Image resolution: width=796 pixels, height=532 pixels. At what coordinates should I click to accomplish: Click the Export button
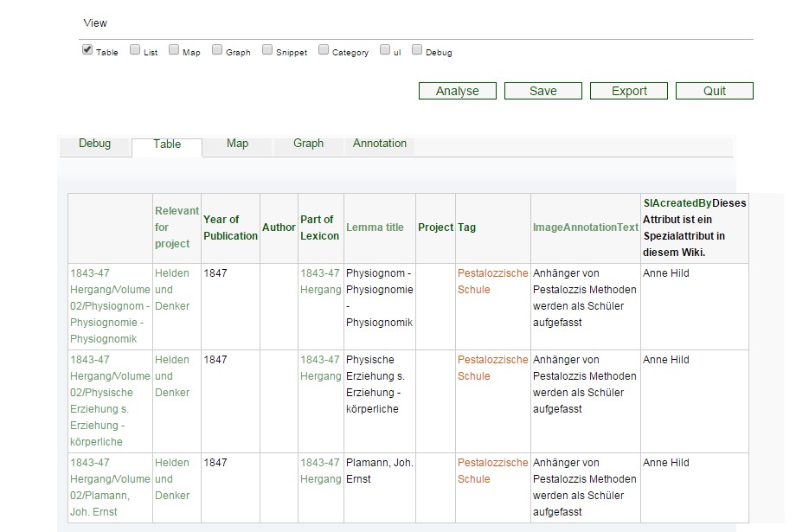(629, 91)
